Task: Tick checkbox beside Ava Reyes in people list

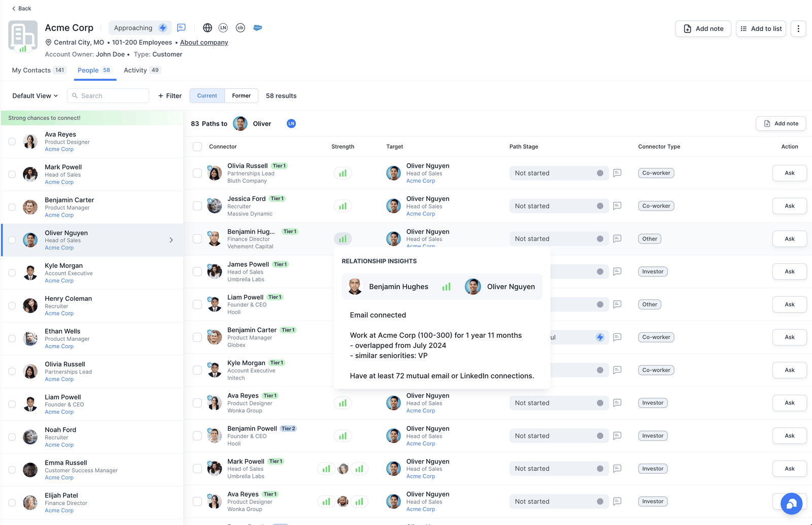Action: pyautogui.click(x=12, y=142)
